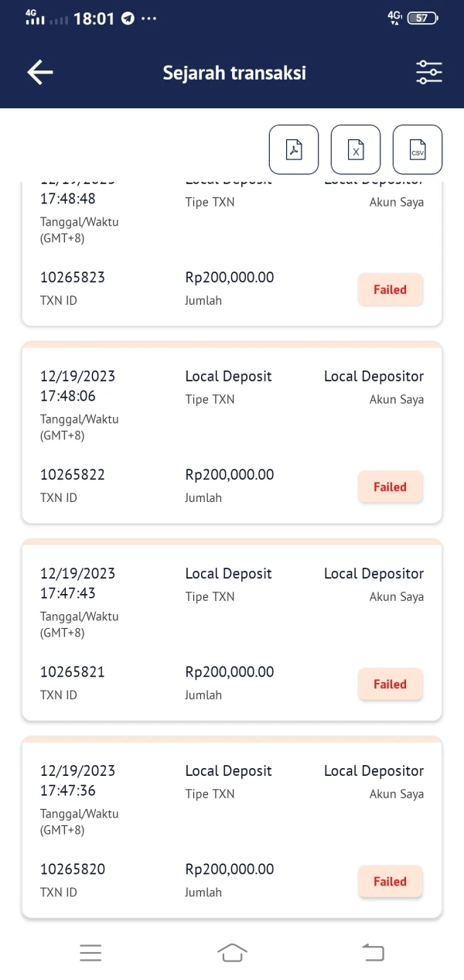This screenshot has width=464, height=980.
Task: Open the transaction filter sliders icon
Action: point(428,73)
